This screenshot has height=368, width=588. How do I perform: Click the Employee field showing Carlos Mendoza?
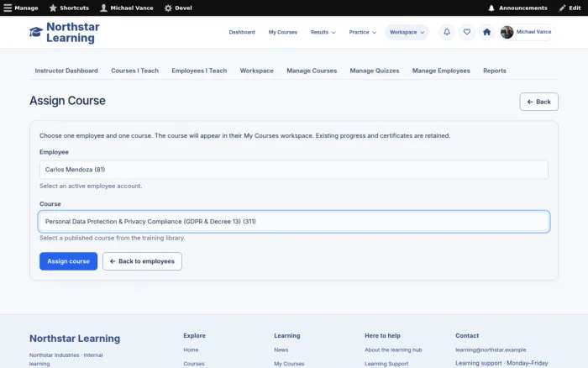(294, 170)
